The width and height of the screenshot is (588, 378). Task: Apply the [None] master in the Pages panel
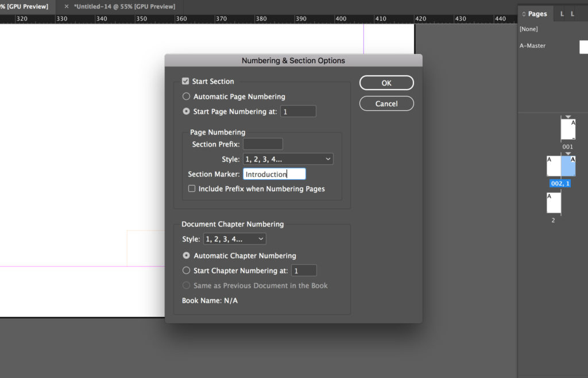529,29
